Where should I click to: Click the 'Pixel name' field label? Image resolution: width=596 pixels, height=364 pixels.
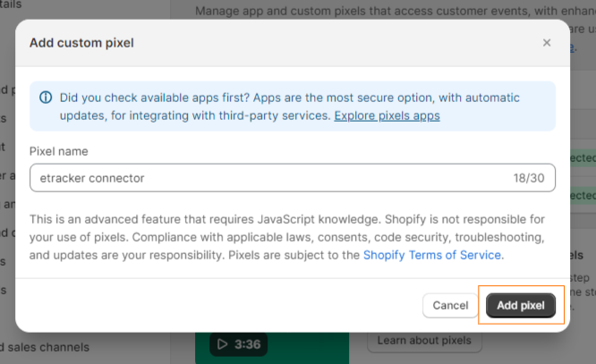58,151
